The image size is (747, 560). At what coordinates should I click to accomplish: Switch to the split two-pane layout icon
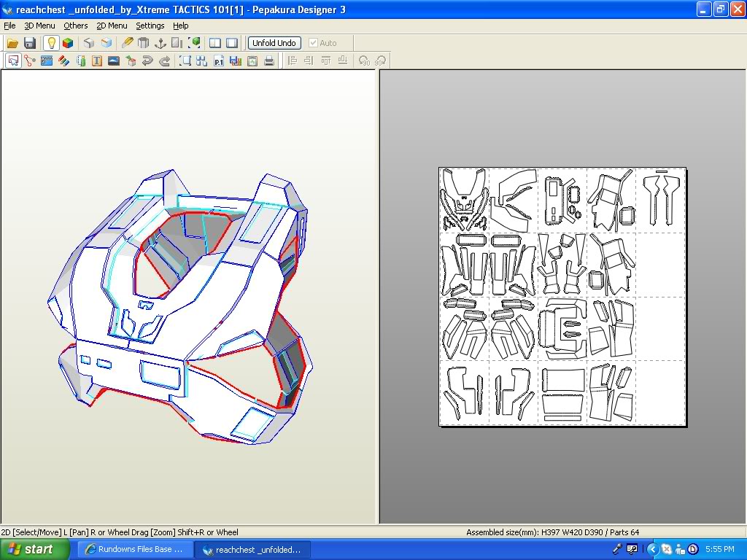coord(215,43)
